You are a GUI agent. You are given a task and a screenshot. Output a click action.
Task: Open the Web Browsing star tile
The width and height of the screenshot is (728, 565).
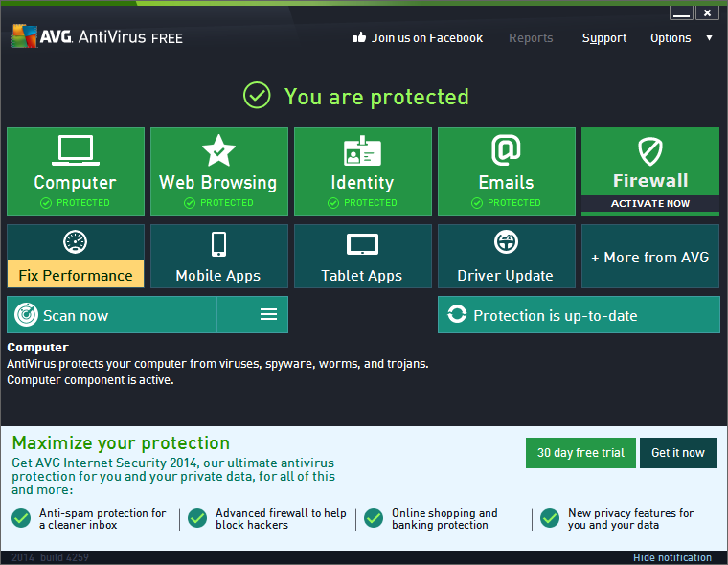click(218, 171)
